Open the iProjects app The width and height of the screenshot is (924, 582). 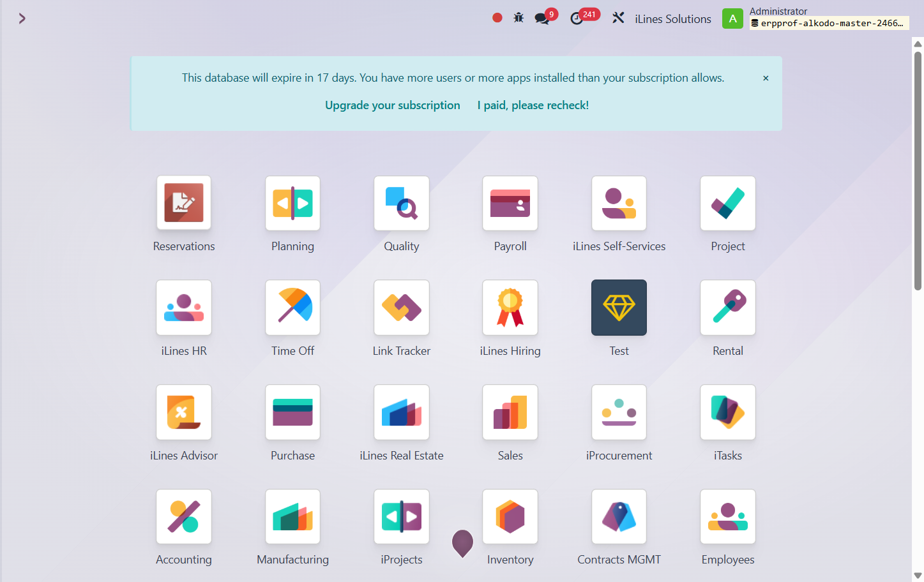tap(402, 517)
